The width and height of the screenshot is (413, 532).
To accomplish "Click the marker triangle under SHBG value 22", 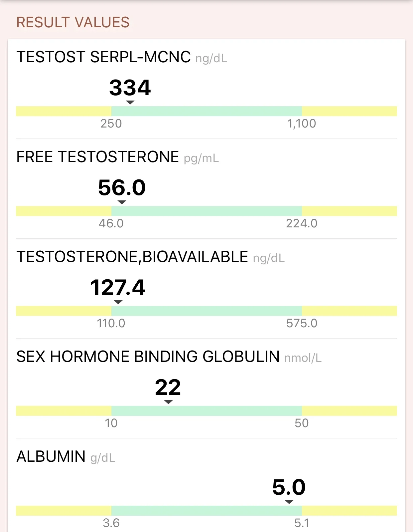I will (169, 402).
